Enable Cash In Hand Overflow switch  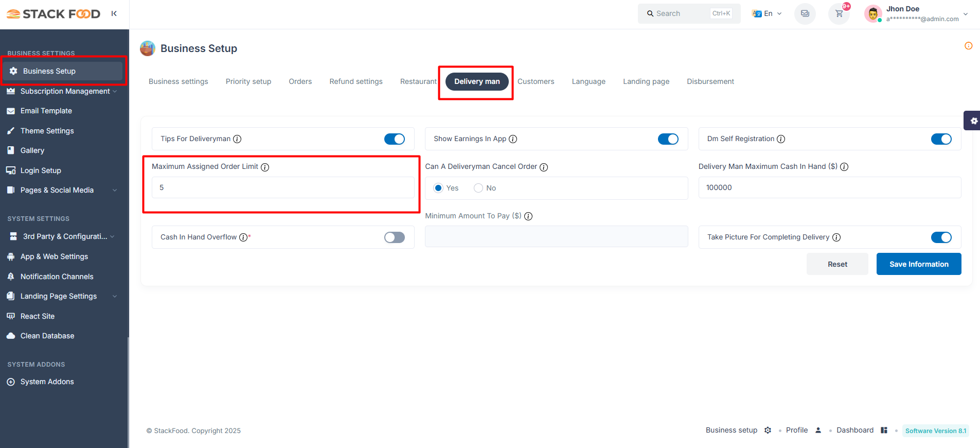395,237
